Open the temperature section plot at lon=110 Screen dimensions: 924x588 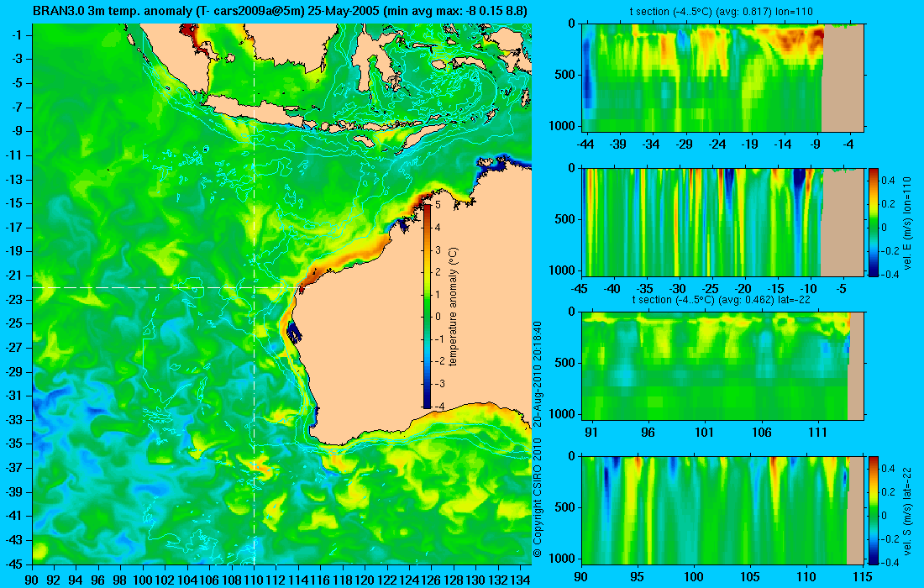723,78
